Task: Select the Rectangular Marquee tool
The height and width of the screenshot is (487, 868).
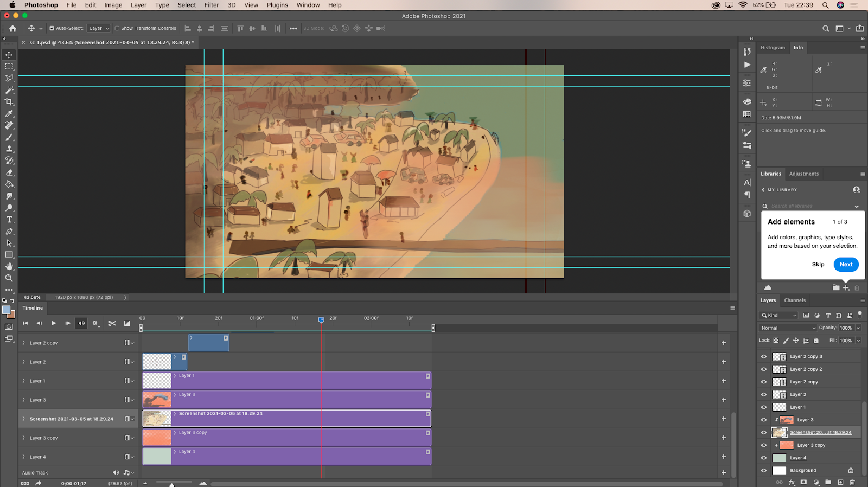Action: click(x=9, y=67)
